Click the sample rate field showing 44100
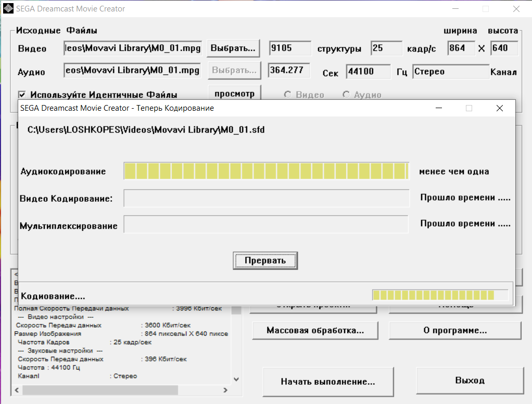The height and width of the screenshot is (404, 532). tap(369, 72)
